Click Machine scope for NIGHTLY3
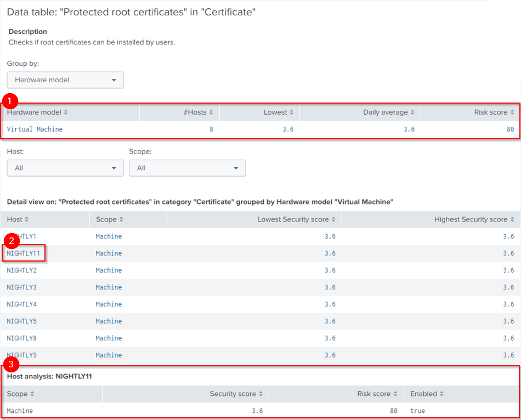This screenshot has width=521, height=420. (x=109, y=287)
